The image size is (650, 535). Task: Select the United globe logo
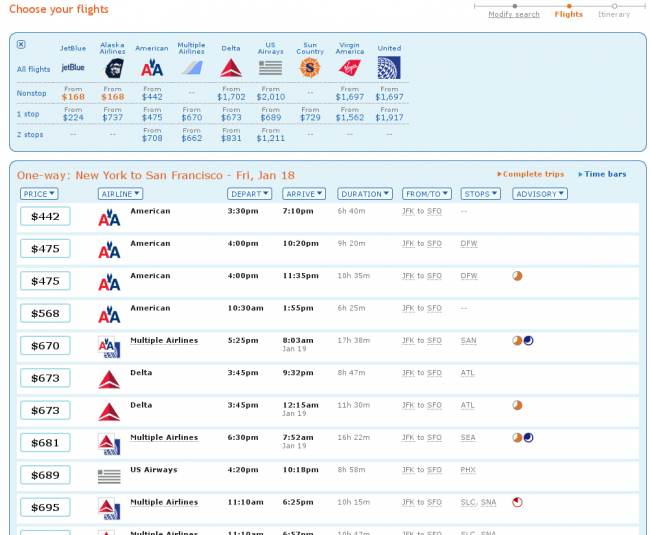point(389,68)
